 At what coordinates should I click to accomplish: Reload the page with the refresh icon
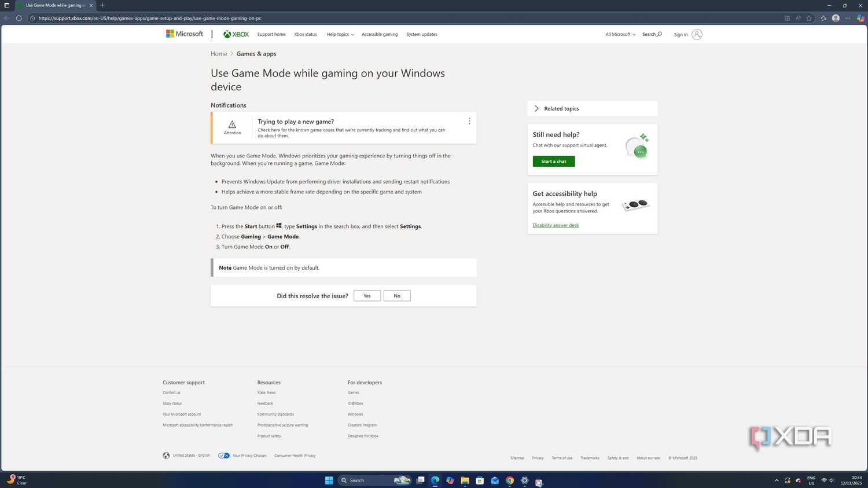(x=19, y=18)
